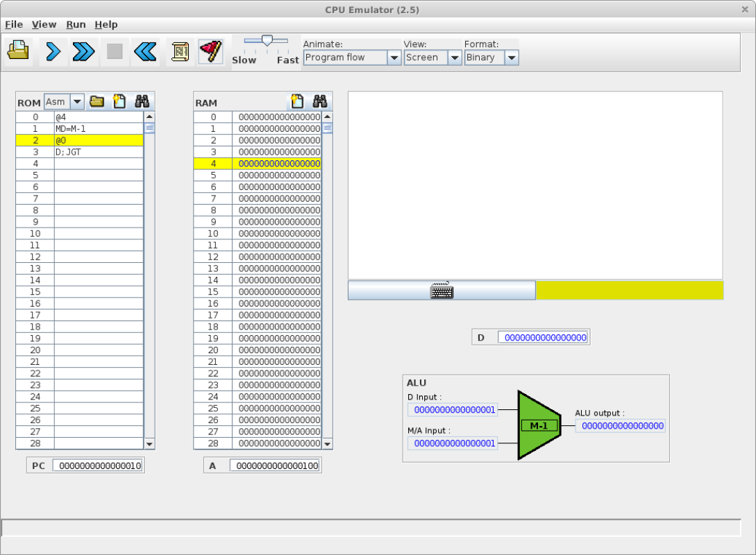
Task: Click the RAM scrollbar up arrow
Action: [328, 117]
